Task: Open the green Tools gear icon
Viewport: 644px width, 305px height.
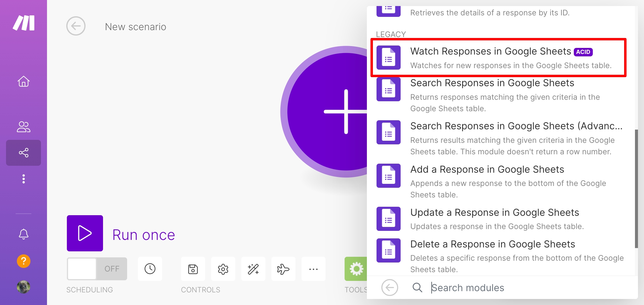Action: coord(356,269)
